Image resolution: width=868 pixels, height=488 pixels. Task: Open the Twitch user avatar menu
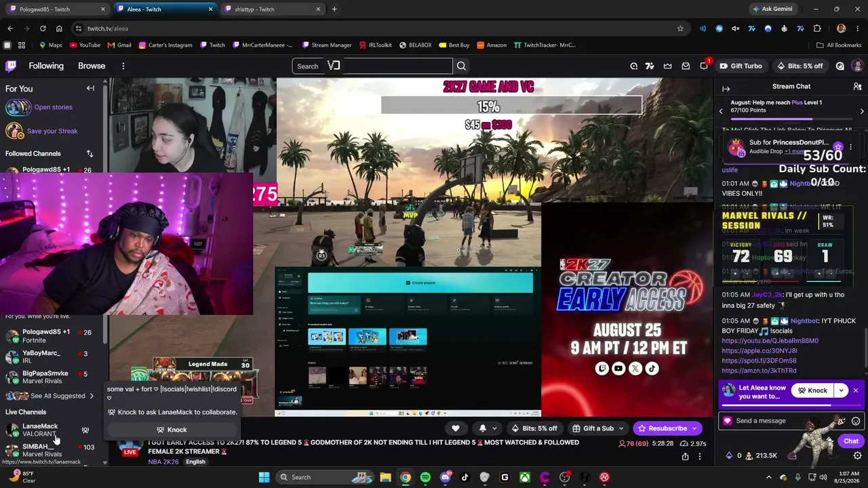pos(857,66)
